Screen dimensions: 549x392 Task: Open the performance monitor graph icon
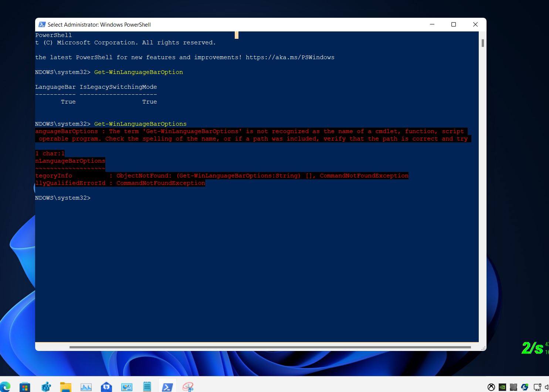(x=86, y=387)
